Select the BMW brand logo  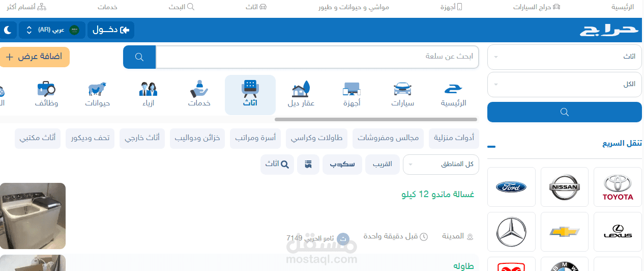tap(565, 264)
